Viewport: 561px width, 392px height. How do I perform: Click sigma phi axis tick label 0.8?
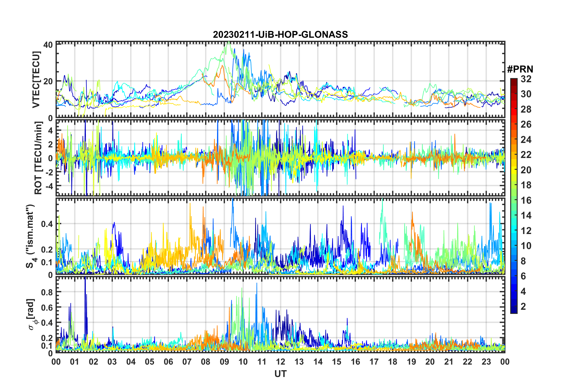pos(47,292)
